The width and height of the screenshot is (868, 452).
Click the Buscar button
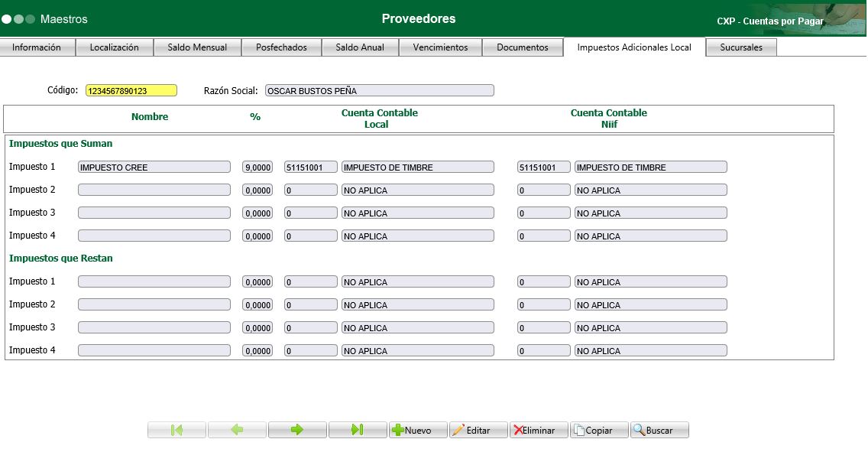click(659, 430)
